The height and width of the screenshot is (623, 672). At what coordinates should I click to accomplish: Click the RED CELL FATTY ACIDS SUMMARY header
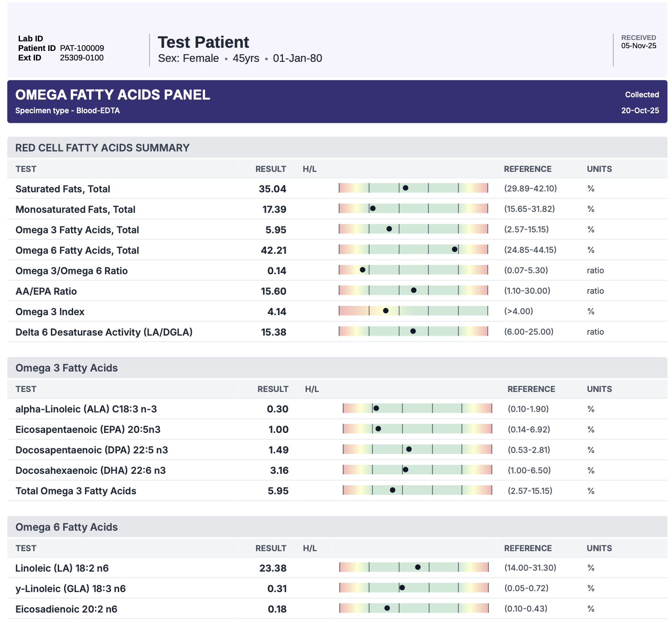point(102,148)
